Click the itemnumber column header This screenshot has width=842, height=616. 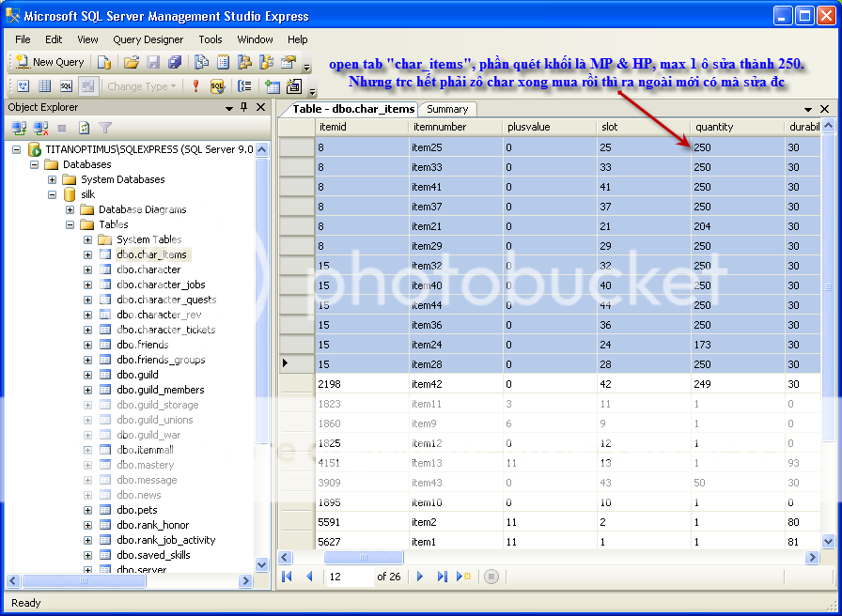tap(456, 127)
